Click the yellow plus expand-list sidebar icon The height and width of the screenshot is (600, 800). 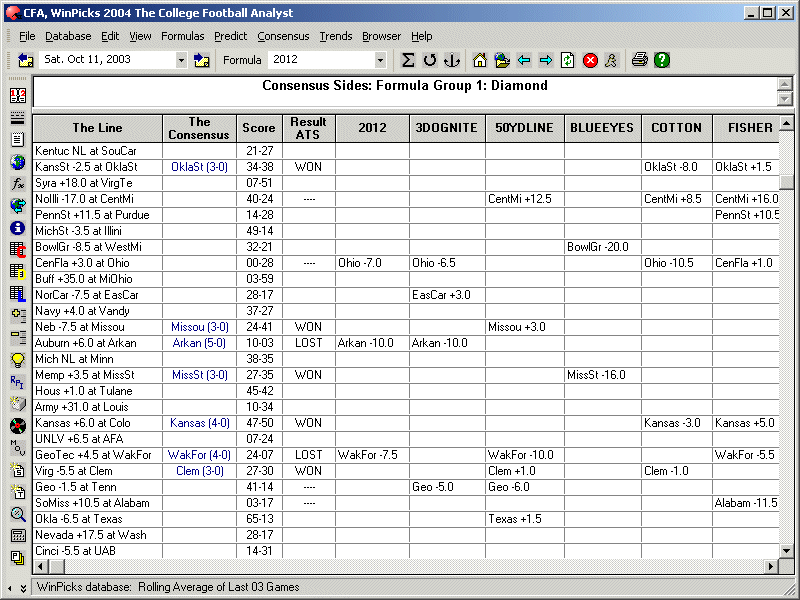(18, 316)
